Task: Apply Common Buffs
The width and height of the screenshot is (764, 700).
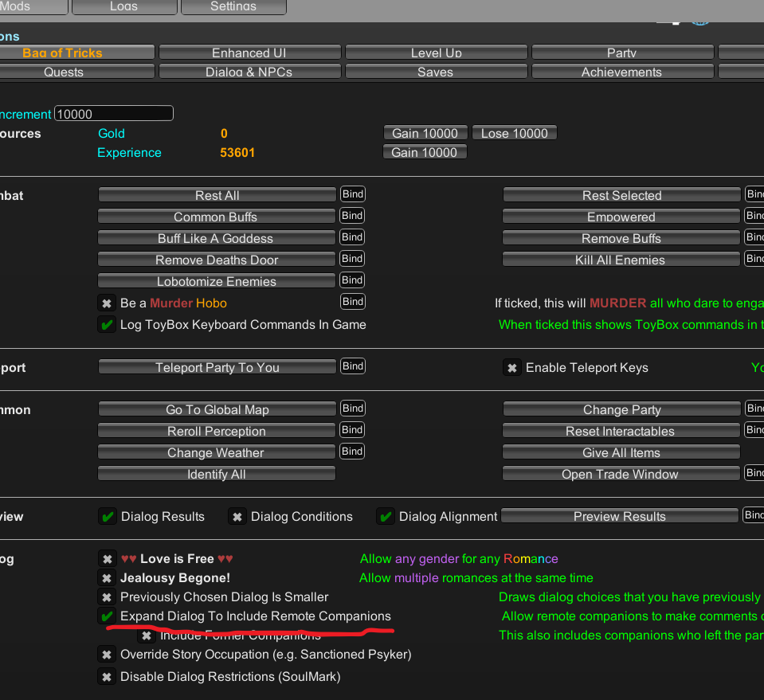Action: pos(217,217)
